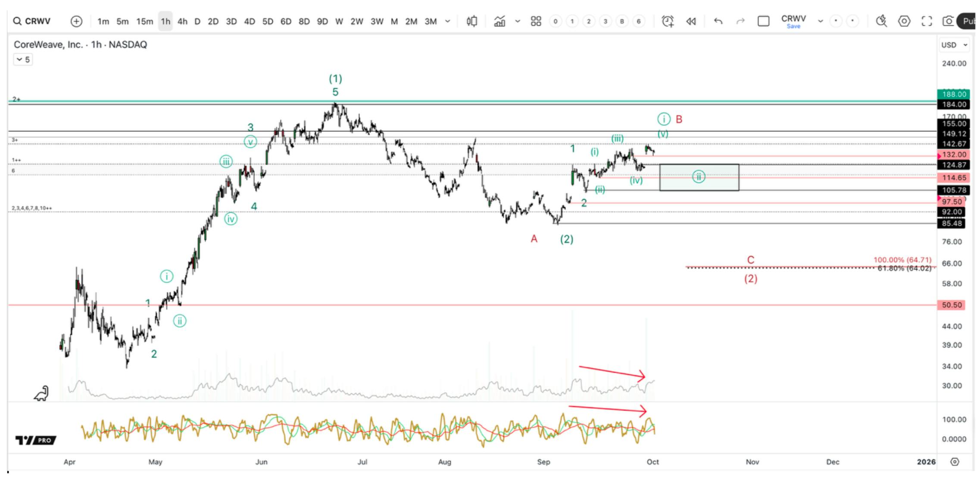The height and width of the screenshot is (479, 980).
Task: Click the Save link under CRWV layout
Action: point(793,27)
